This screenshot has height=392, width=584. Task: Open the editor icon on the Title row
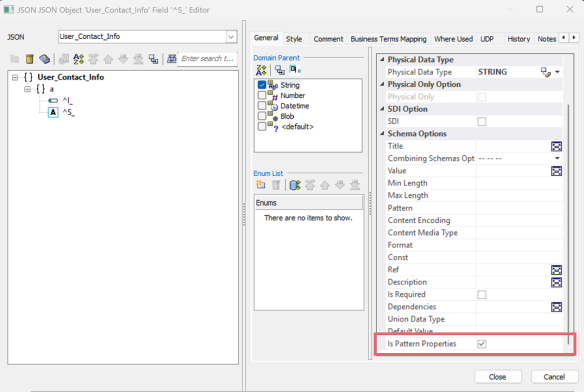click(x=556, y=146)
